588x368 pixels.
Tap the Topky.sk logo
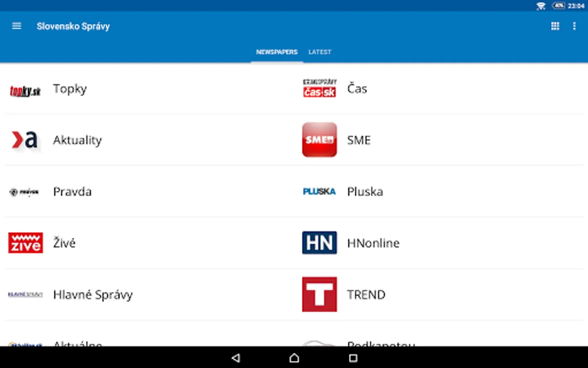[x=25, y=91]
